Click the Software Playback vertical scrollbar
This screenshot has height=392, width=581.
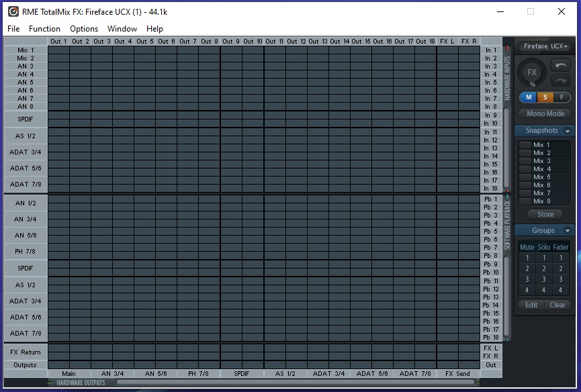(506, 296)
